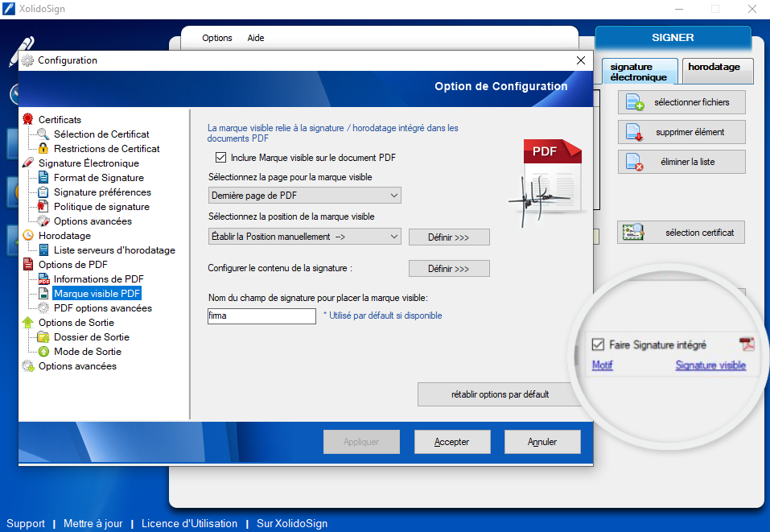Screen dimensions: 770x532
Task: Select Restrictions de Certificat tree item
Action: (106, 148)
